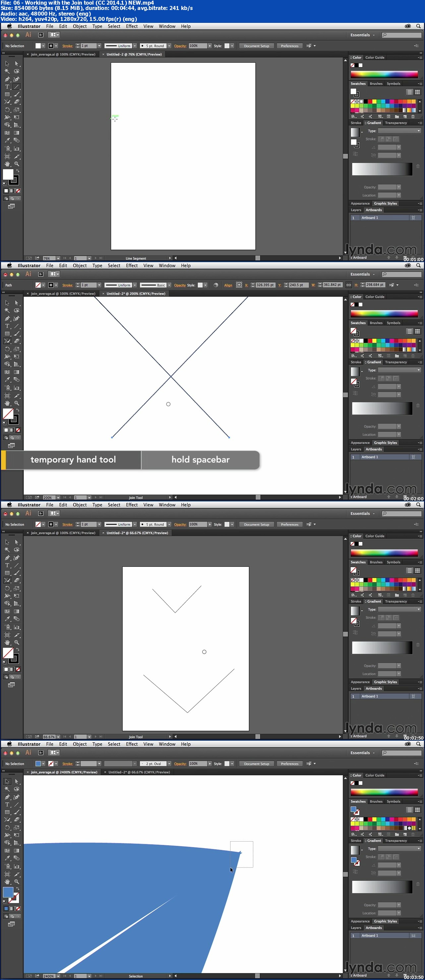Image resolution: width=425 pixels, height=980 pixels.
Task: Select the highlighted Join tool in 200% window
Action: [7, 341]
